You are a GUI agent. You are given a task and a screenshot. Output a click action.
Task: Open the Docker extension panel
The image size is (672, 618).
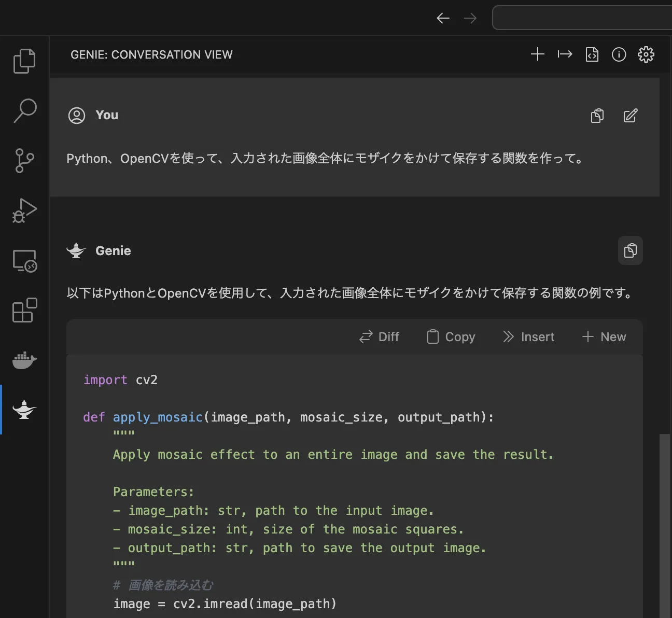24,360
